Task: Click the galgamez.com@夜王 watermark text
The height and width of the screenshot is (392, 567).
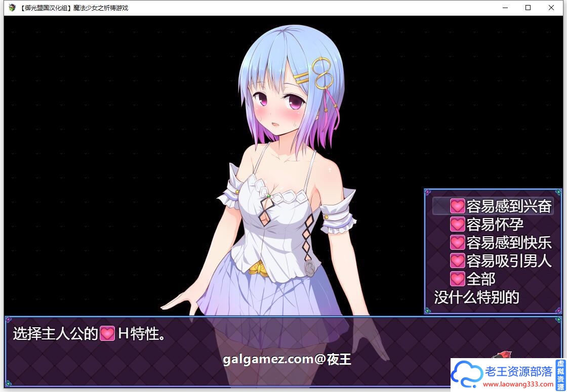Action: [x=287, y=359]
